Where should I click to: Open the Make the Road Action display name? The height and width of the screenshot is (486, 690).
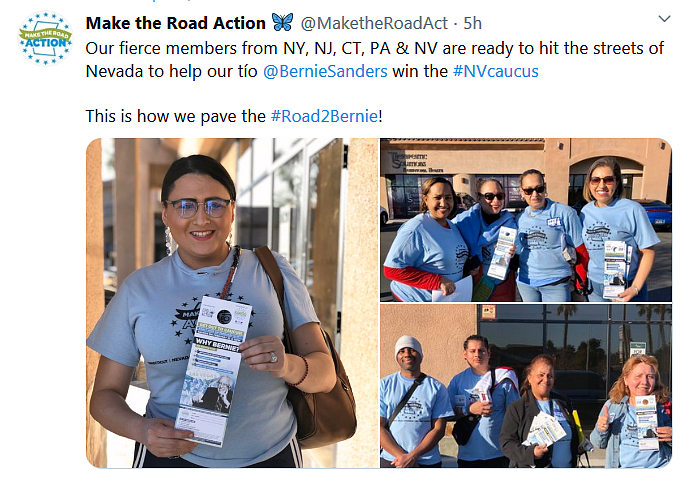(176, 23)
